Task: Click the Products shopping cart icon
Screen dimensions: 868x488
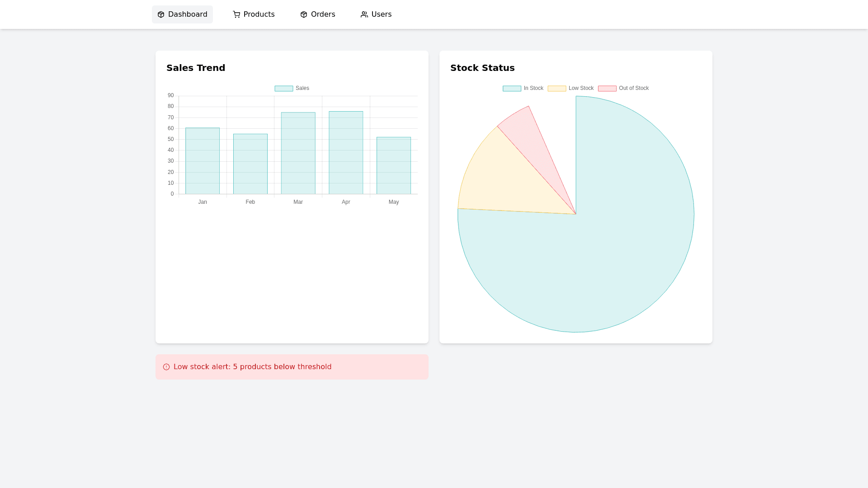Action: point(236,14)
